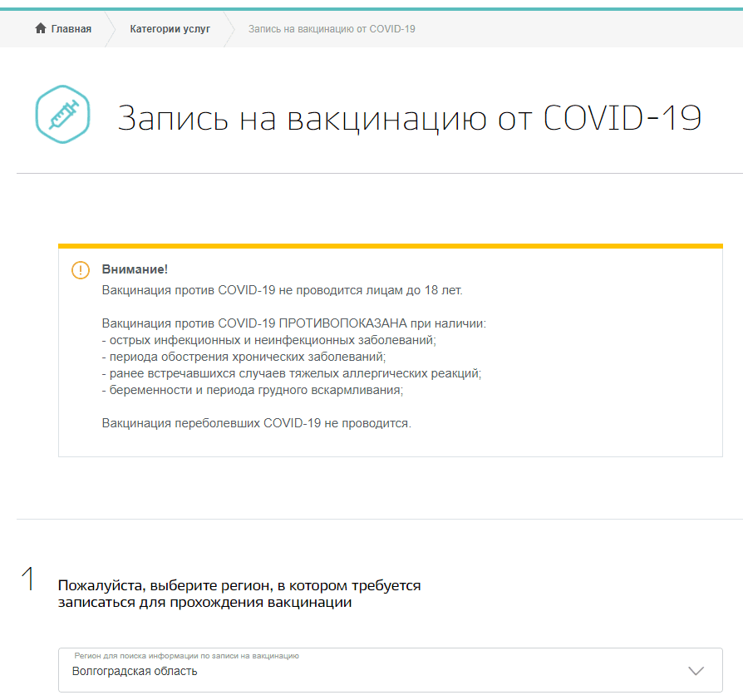Click the large step number 1
Screen dimensions: 743x700
point(28,579)
